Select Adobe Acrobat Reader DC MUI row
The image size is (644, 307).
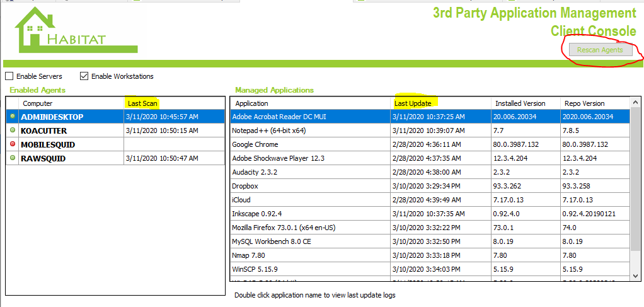tap(430, 117)
